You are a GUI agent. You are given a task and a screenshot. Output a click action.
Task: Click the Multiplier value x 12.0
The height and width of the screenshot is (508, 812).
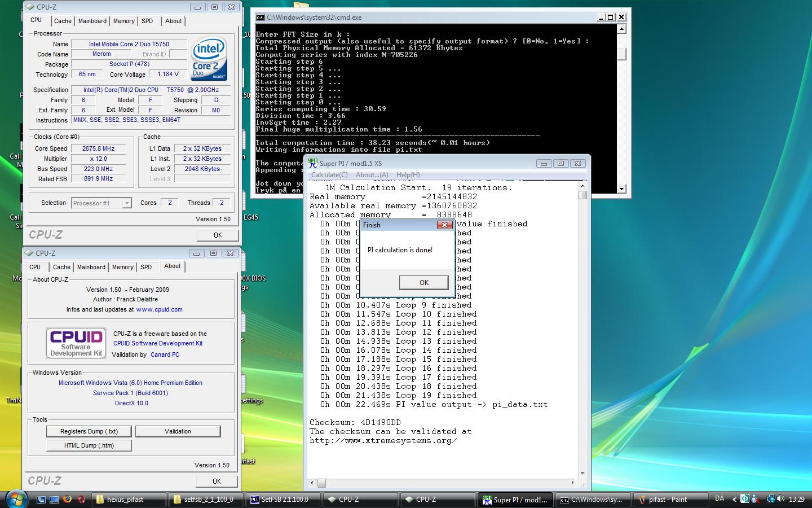(98, 159)
